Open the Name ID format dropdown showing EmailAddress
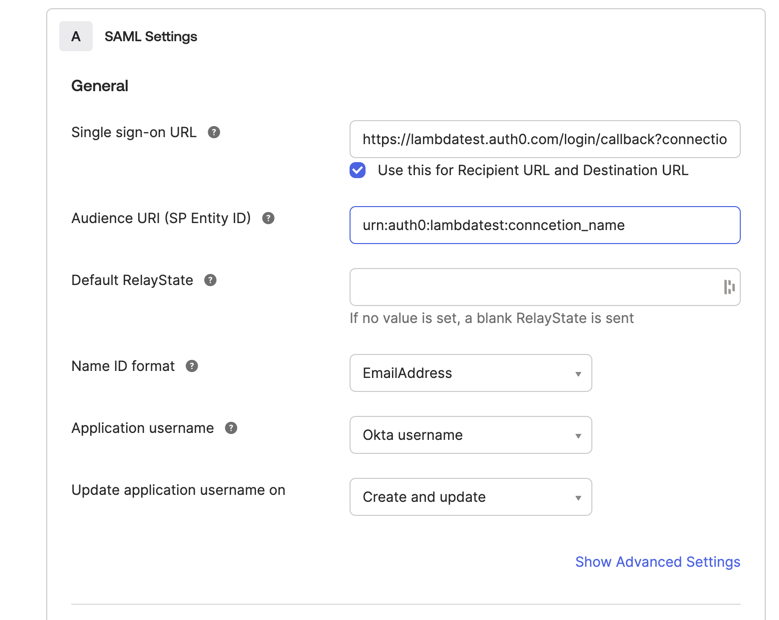This screenshot has height=620, width=779. click(470, 373)
